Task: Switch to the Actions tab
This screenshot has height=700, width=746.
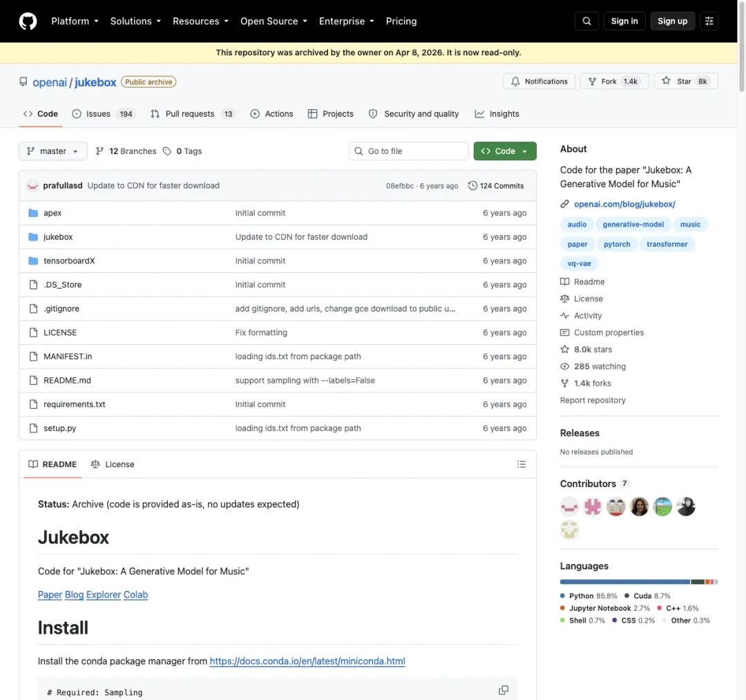Action: [x=271, y=114]
